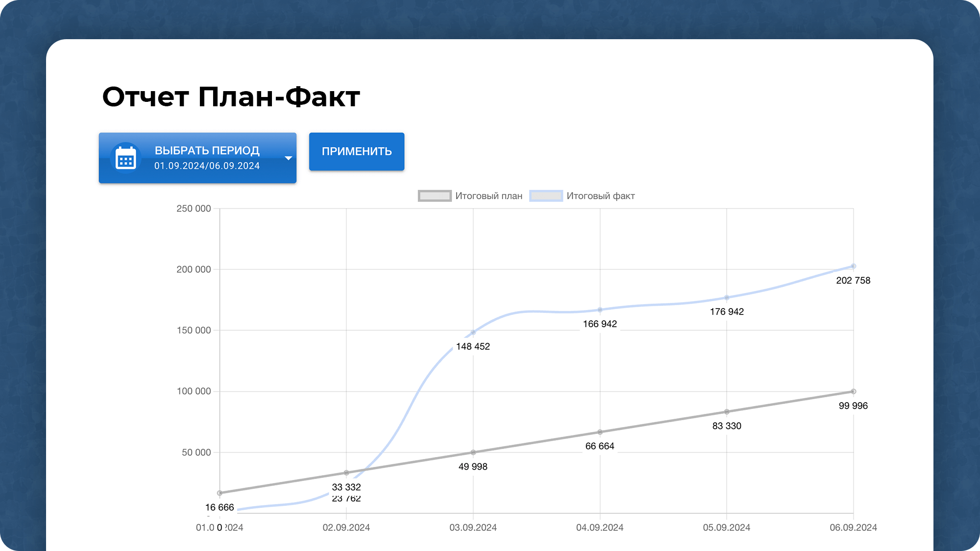This screenshot has width=980, height=551.
Task: Click the calendar icon in period selector
Action: 125,158
